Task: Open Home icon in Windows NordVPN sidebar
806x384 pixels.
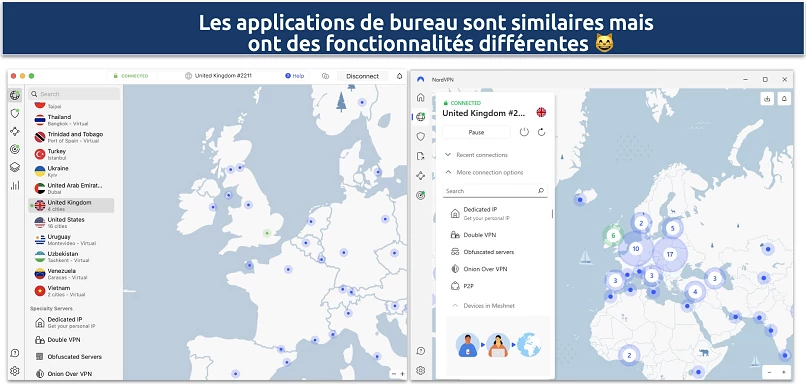Action: pyautogui.click(x=420, y=97)
